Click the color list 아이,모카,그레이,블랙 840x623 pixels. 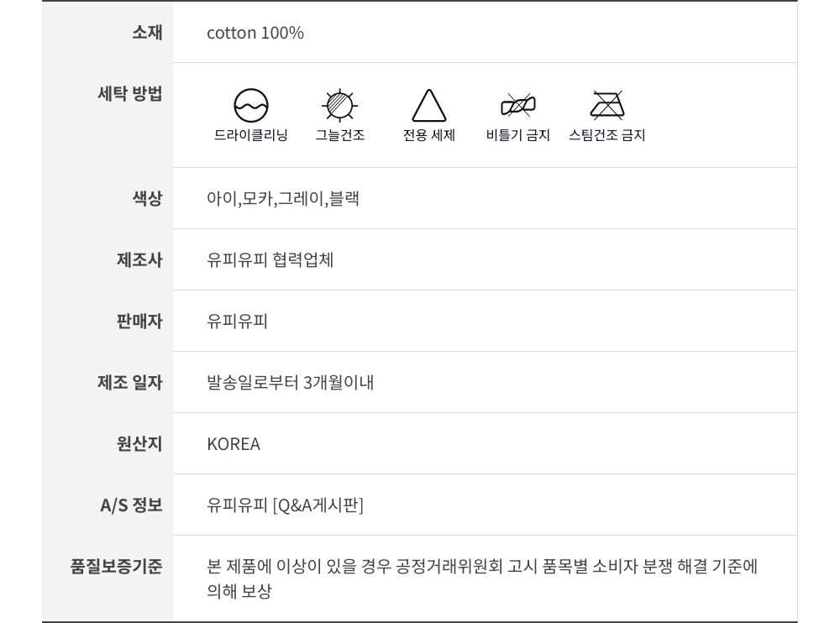click(283, 199)
